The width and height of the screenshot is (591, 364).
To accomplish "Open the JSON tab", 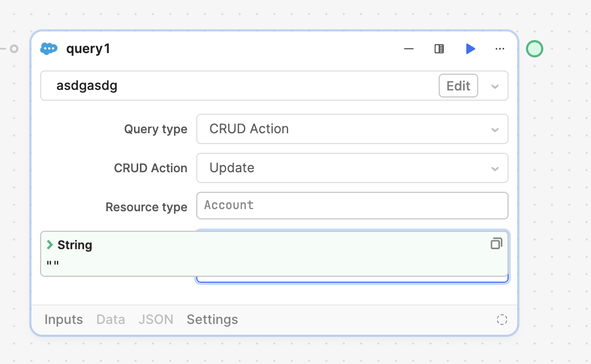I will point(156,320).
